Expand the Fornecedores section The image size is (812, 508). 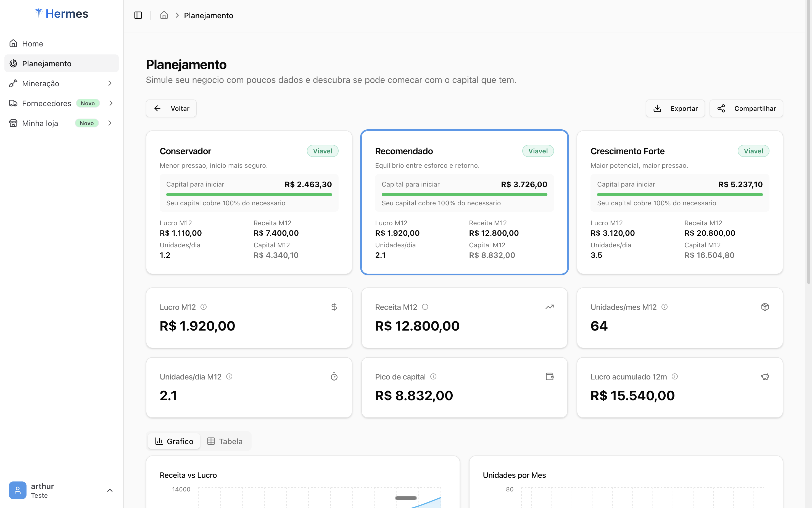[x=111, y=103]
